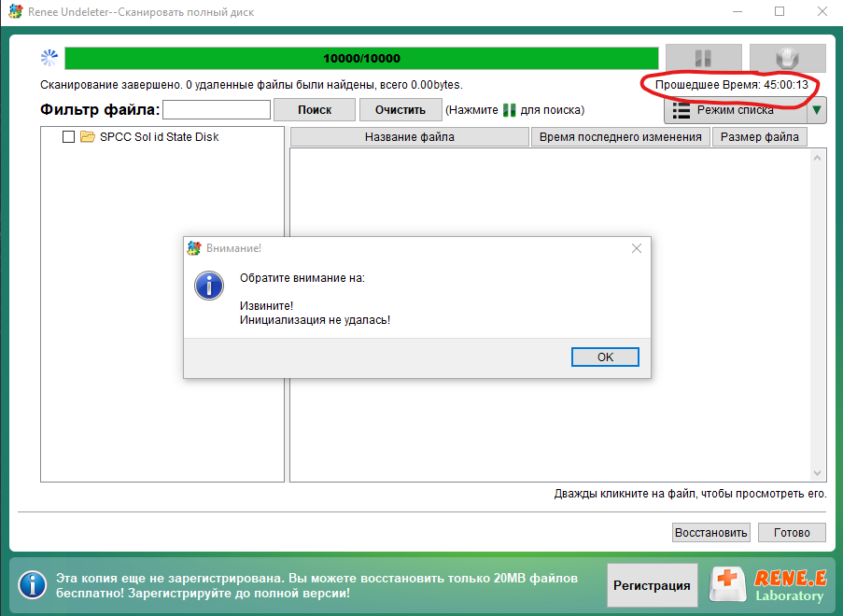
Task: Sort by Название файла column header
Action: pyautogui.click(x=409, y=137)
